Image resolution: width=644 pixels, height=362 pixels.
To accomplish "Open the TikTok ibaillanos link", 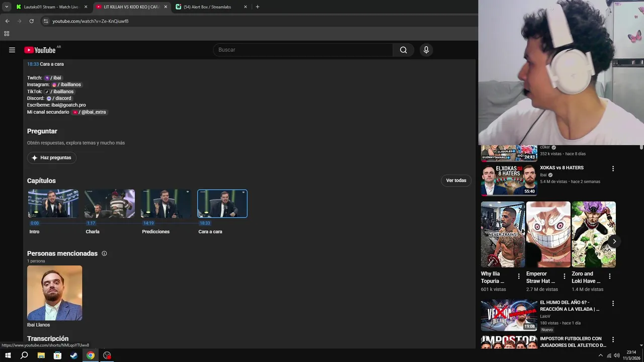I will [x=59, y=92].
